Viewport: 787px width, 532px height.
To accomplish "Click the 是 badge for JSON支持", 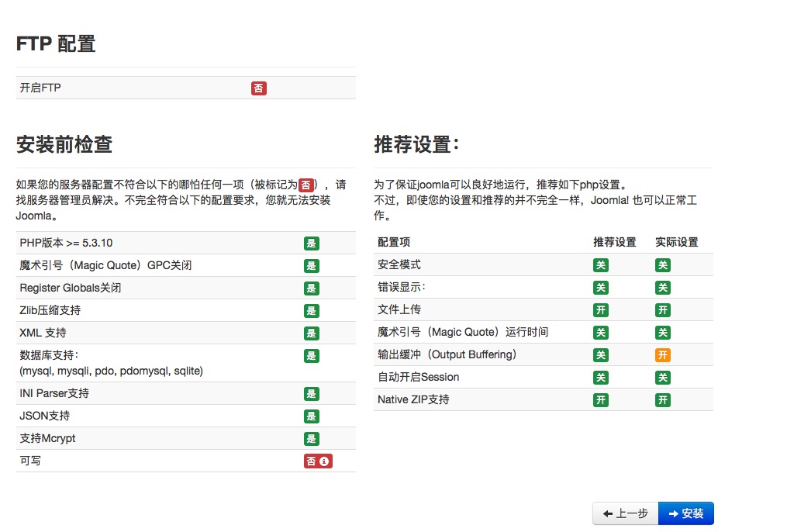I will (311, 416).
